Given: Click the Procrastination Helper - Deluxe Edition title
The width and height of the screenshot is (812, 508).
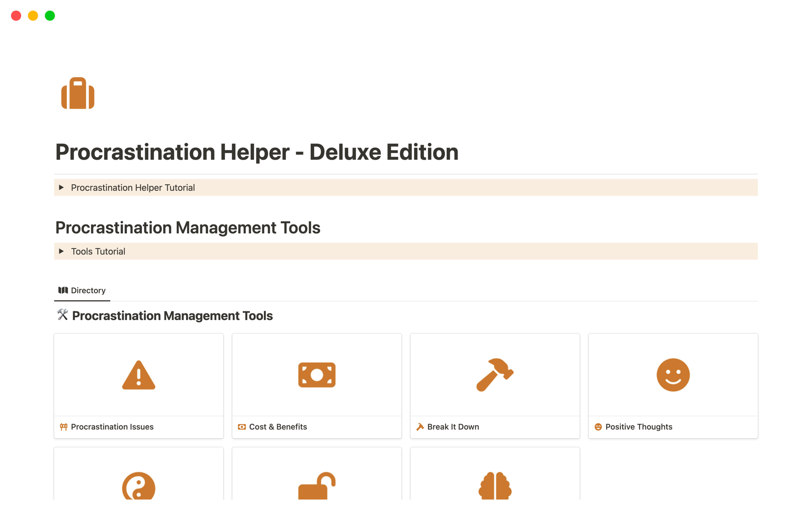Looking at the screenshot, I should click(x=257, y=152).
